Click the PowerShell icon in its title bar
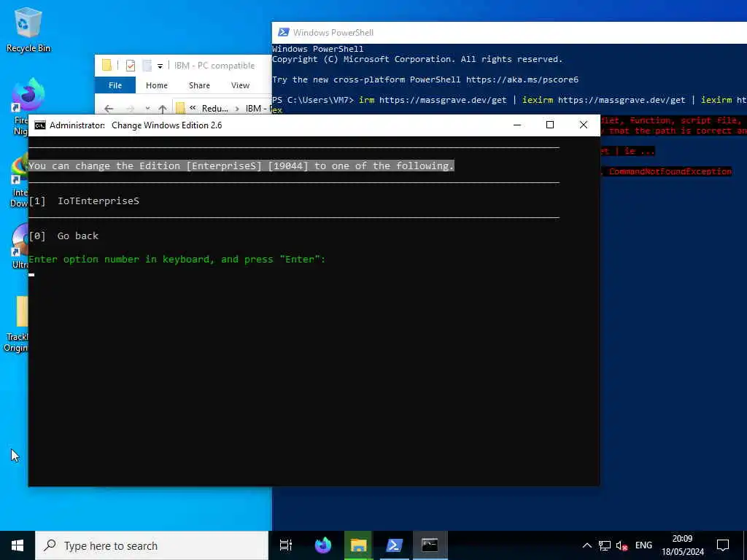 coord(284,32)
